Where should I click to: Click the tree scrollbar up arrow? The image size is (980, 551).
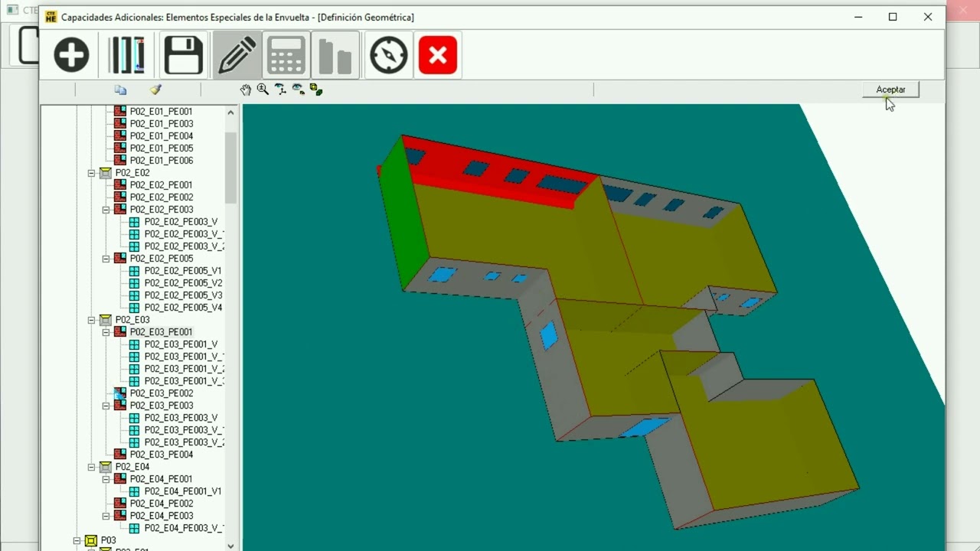tap(231, 112)
